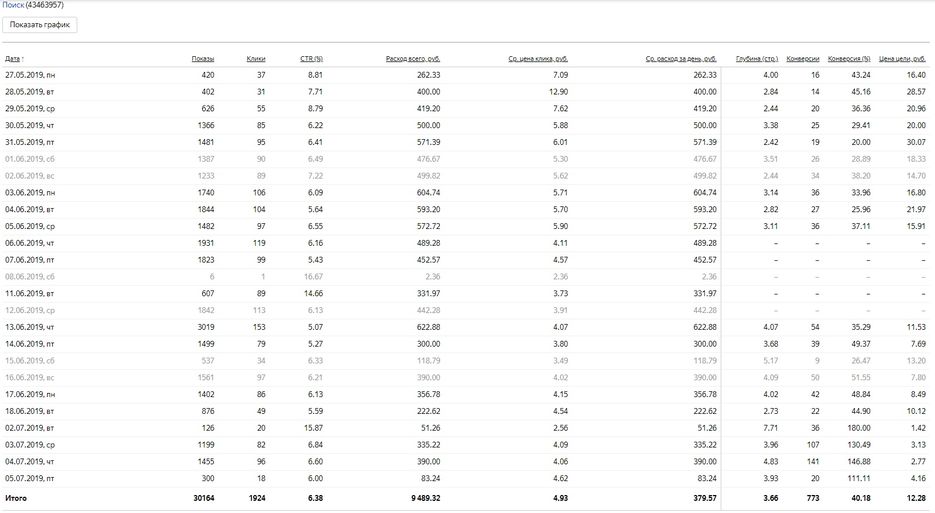This screenshot has width=935, height=513.
Task: Sort table by Показы column
Action: pyautogui.click(x=203, y=59)
